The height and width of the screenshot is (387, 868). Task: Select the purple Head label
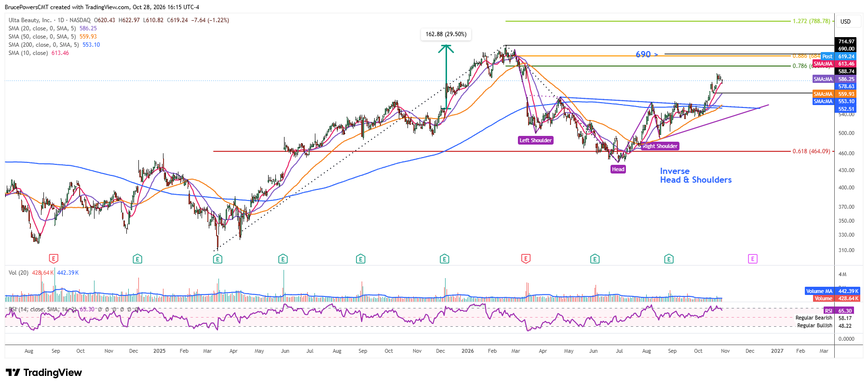point(618,169)
